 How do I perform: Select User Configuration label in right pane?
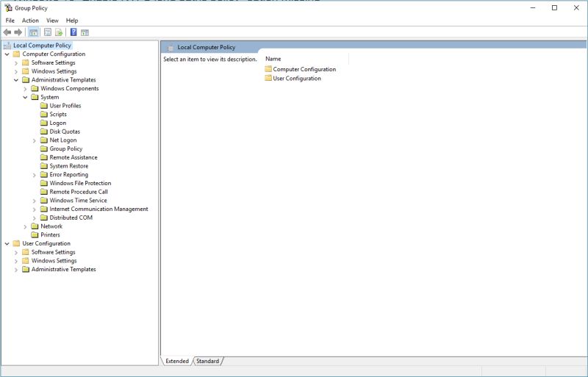click(x=297, y=78)
